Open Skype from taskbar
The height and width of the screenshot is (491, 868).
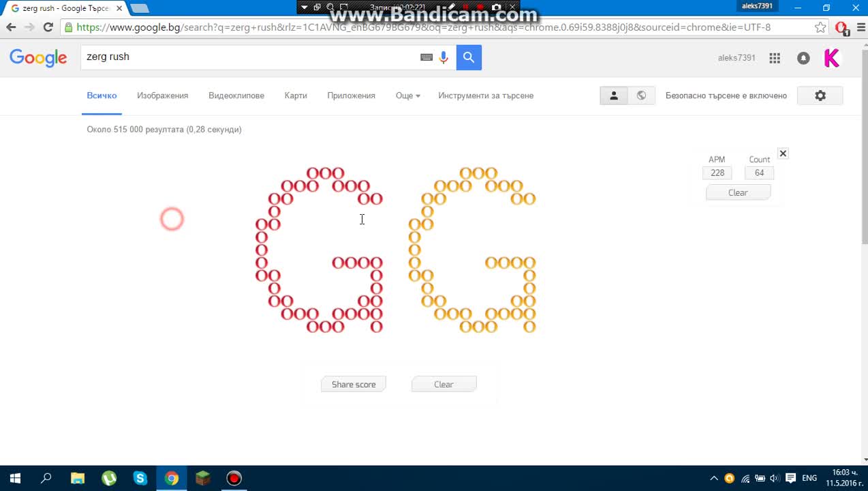coord(140,478)
